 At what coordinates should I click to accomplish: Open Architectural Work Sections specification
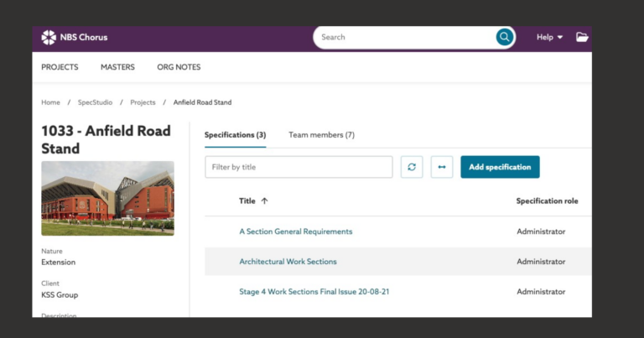click(x=288, y=262)
